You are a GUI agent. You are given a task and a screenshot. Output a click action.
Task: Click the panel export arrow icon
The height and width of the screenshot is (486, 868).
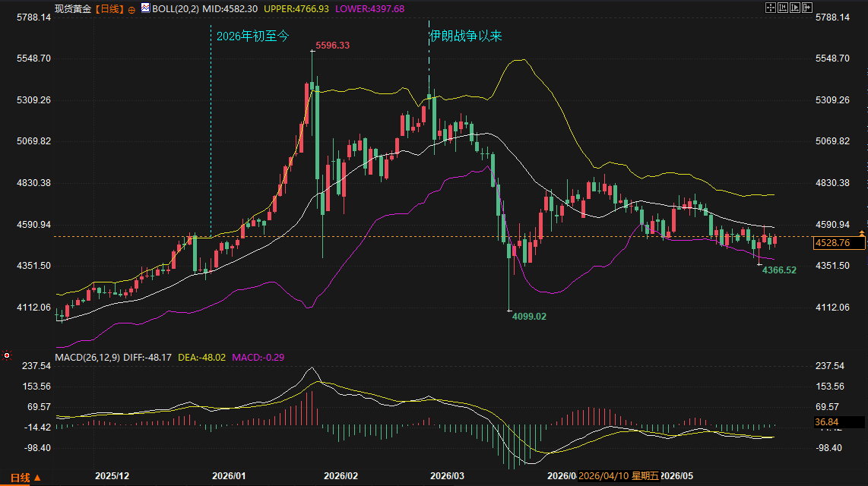(x=807, y=7)
